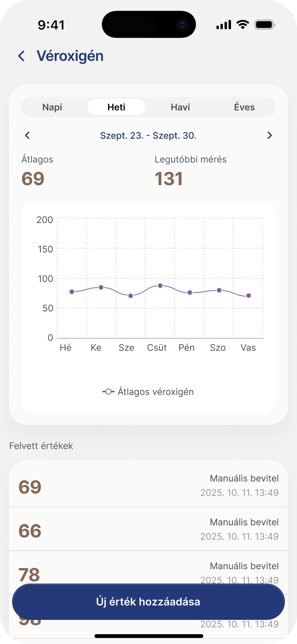
Task: Toggle the Átlagos véroxigén legend marker
Action: pyautogui.click(x=108, y=392)
